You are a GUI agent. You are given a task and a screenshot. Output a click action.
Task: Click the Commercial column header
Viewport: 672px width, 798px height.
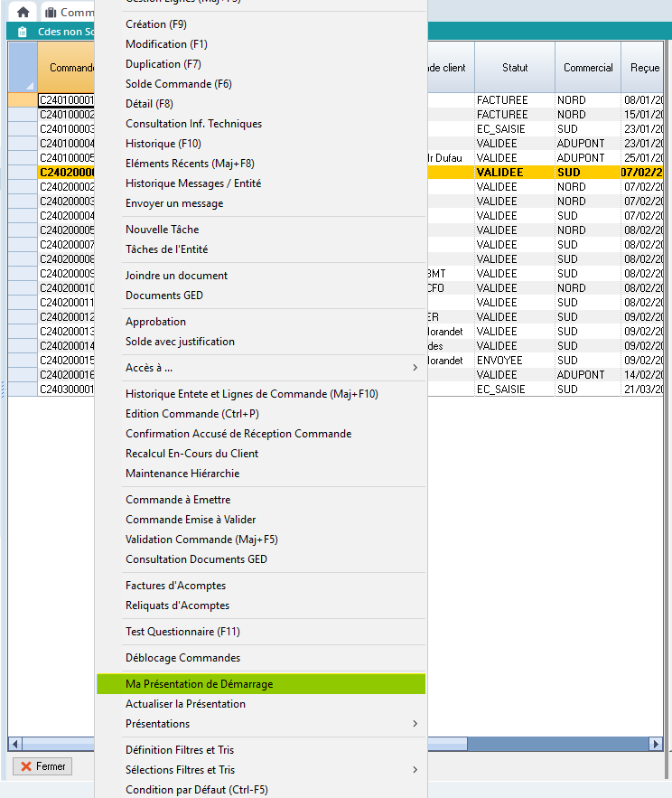click(x=588, y=68)
